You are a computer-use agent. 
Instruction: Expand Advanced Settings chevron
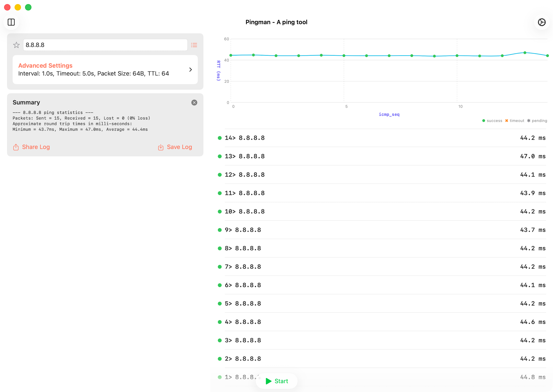click(191, 69)
